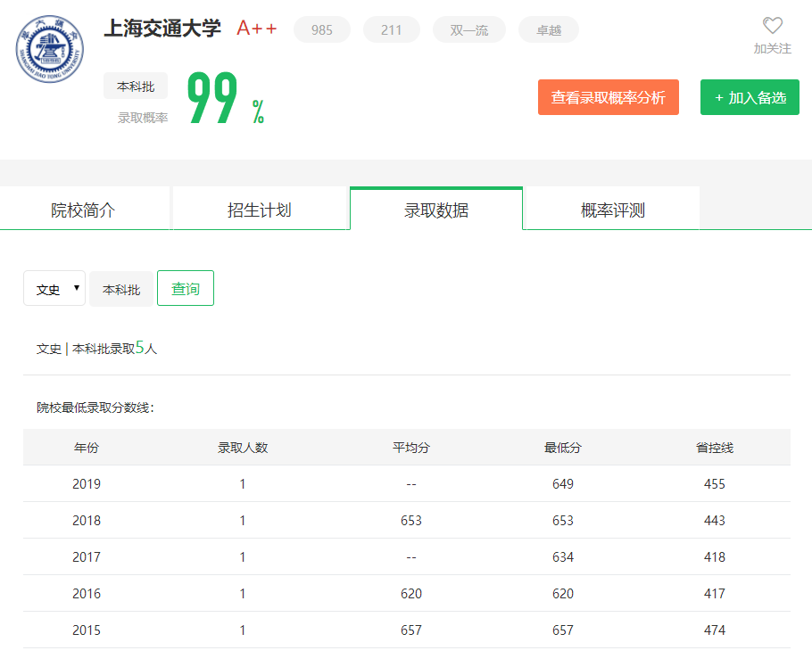812x667 pixels.
Task: Select the 2016 year cell
Action: point(87,594)
